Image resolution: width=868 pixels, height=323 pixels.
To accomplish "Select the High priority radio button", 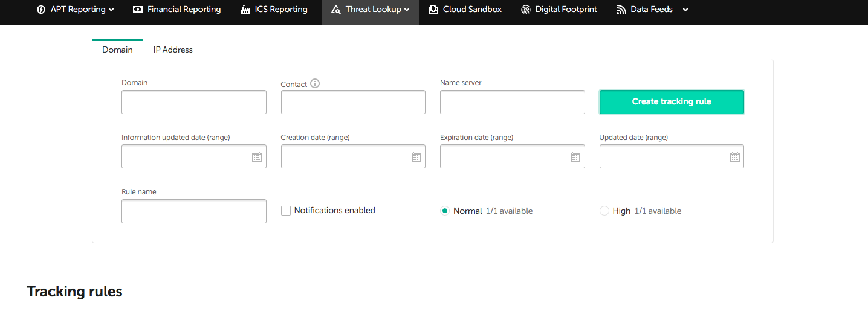I will point(604,211).
